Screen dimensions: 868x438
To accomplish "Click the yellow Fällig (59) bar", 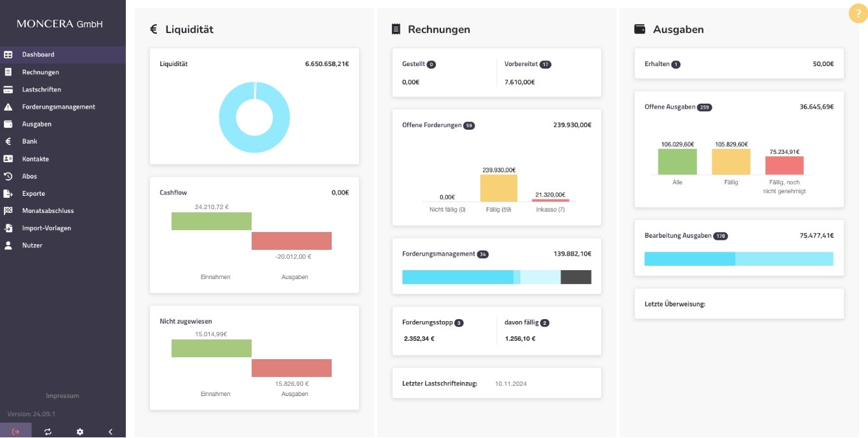I will pyautogui.click(x=499, y=188).
